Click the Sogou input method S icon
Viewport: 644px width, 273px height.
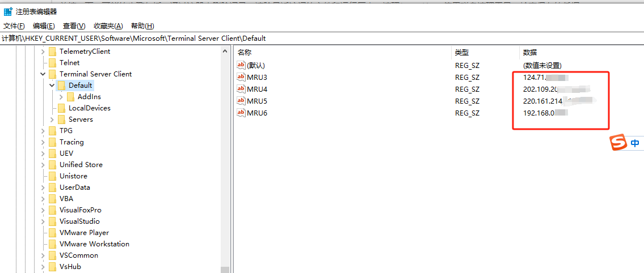tap(618, 143)
